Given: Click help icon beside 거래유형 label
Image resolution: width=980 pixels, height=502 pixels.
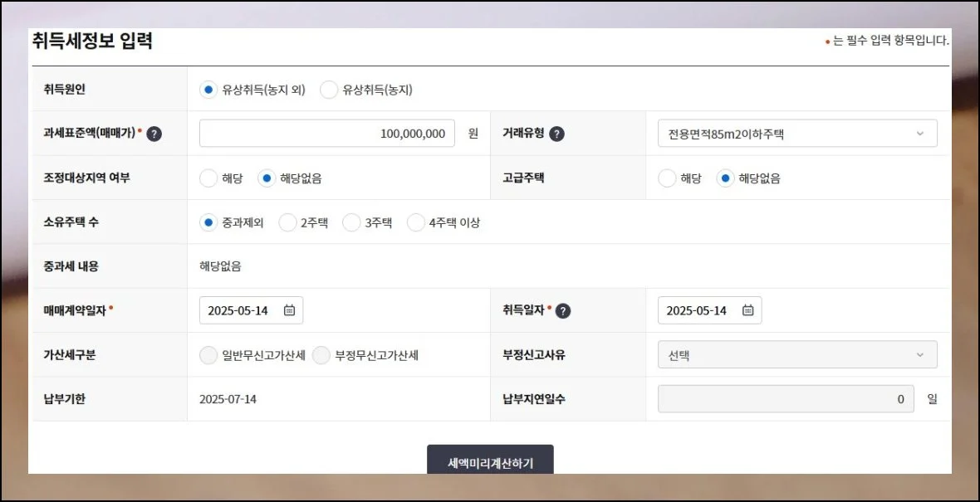Looking at the screenshot, I should point(556,134).
